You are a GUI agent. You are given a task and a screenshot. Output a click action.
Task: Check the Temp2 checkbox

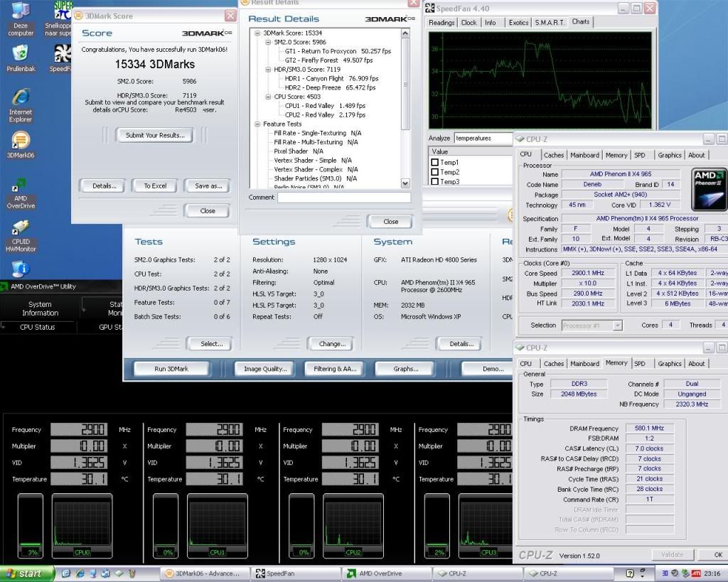click(x=434, y=172)
